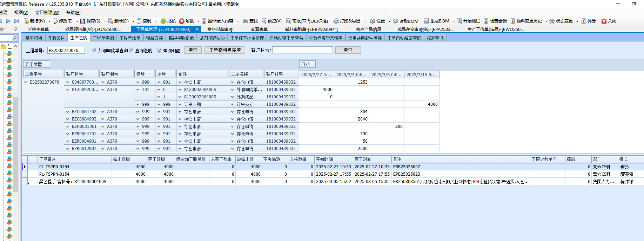
Task: Click the 翻译录入内容 toolbar icon
Action: [x=204, y=21]
